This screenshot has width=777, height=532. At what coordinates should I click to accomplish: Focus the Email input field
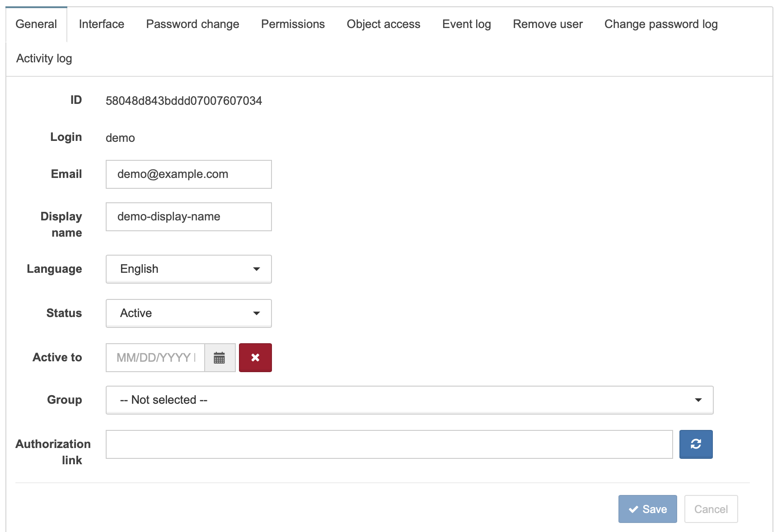189,174
